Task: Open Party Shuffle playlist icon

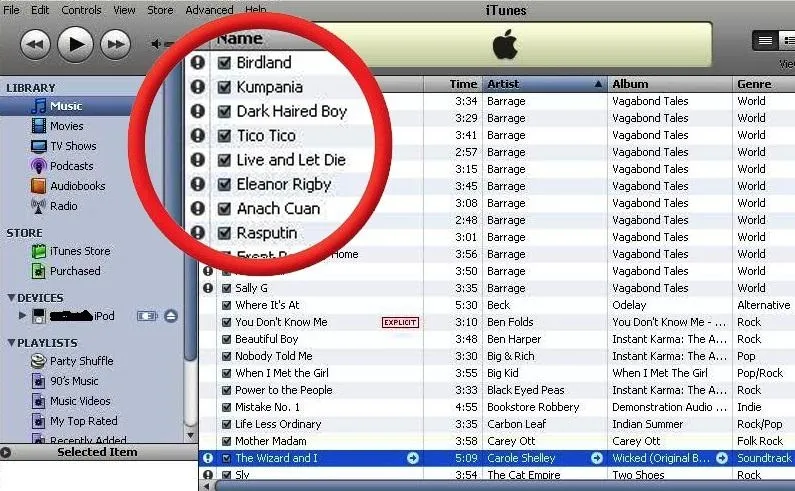Action: pos(39,361)
